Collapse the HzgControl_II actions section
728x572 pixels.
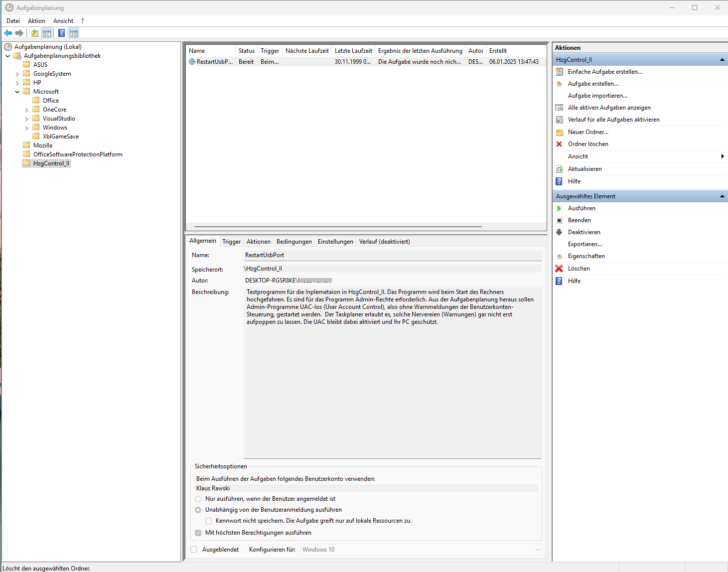[722, 60]
